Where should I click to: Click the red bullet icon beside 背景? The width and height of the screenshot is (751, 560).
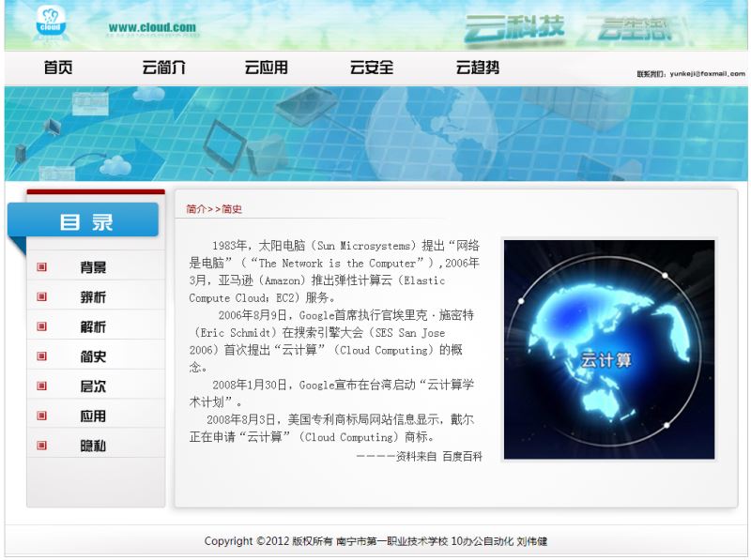point(41,267)
